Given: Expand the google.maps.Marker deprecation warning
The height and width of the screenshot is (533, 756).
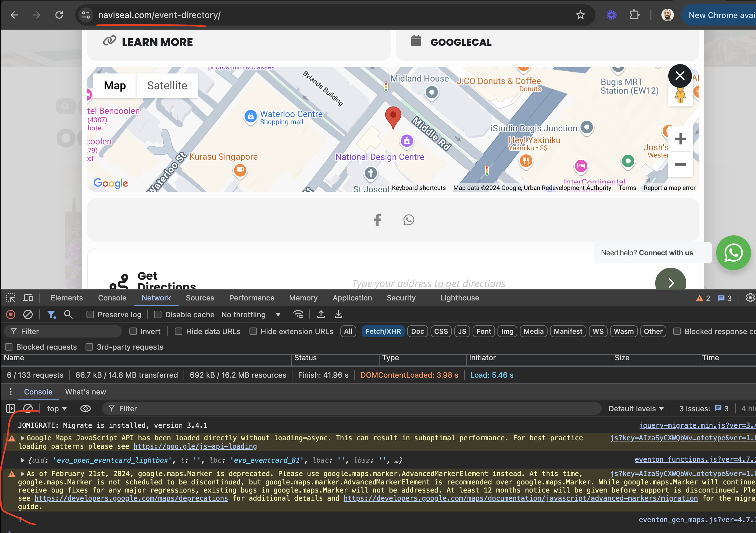Looking at the screenshot, I should pos(23,474).
